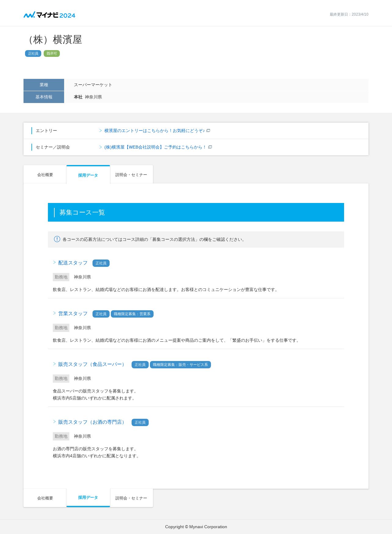Switch to top 会社概要 tab

click(45, 175)
